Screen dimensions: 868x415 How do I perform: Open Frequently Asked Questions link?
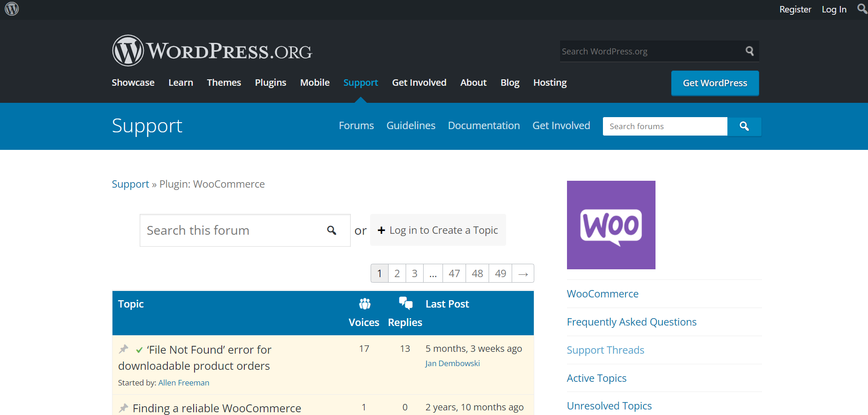(x=632, y=322)
